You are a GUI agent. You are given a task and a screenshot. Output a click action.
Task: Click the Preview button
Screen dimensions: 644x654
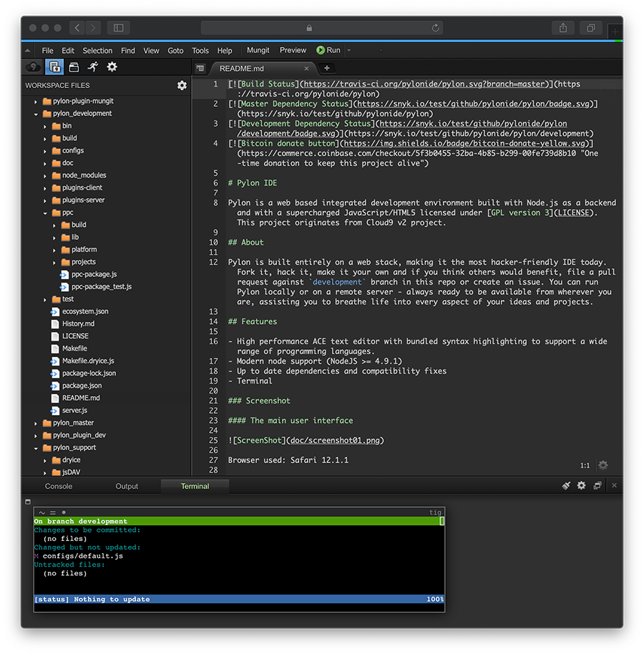coord(293,50)
